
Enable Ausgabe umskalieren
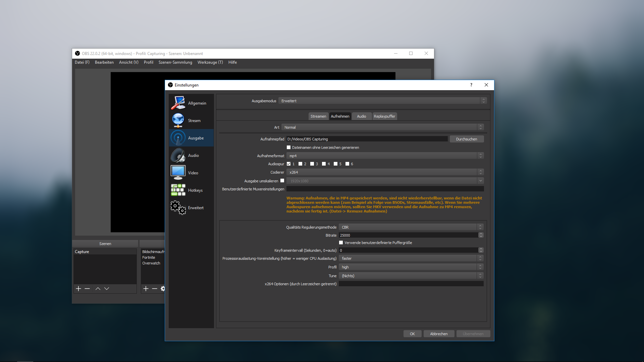pos(283,180)
